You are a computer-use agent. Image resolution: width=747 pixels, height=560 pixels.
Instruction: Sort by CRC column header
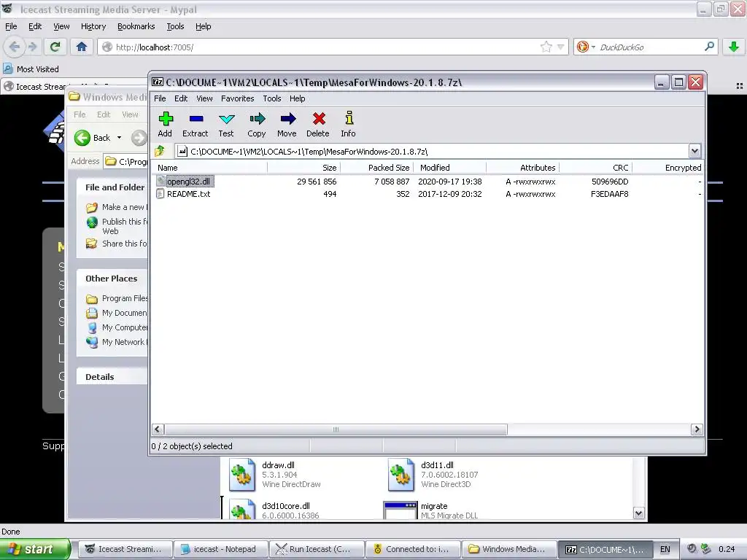595,168
